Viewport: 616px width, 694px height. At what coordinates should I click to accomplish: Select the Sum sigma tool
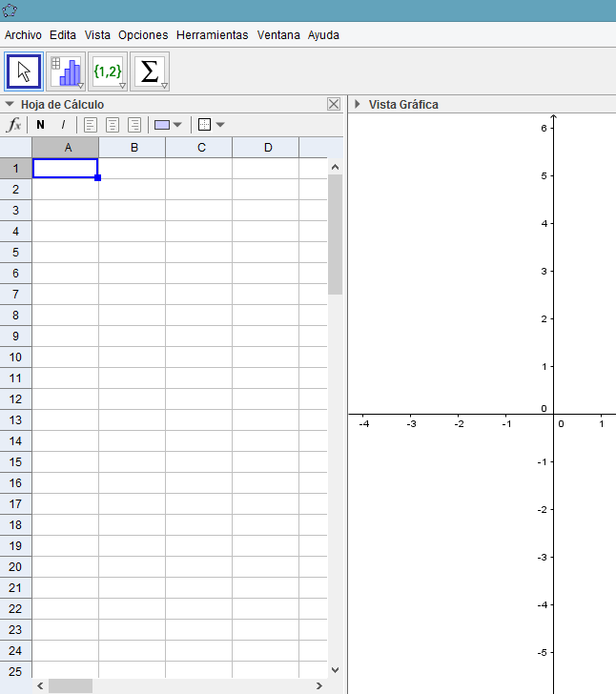tap(150, 71)
